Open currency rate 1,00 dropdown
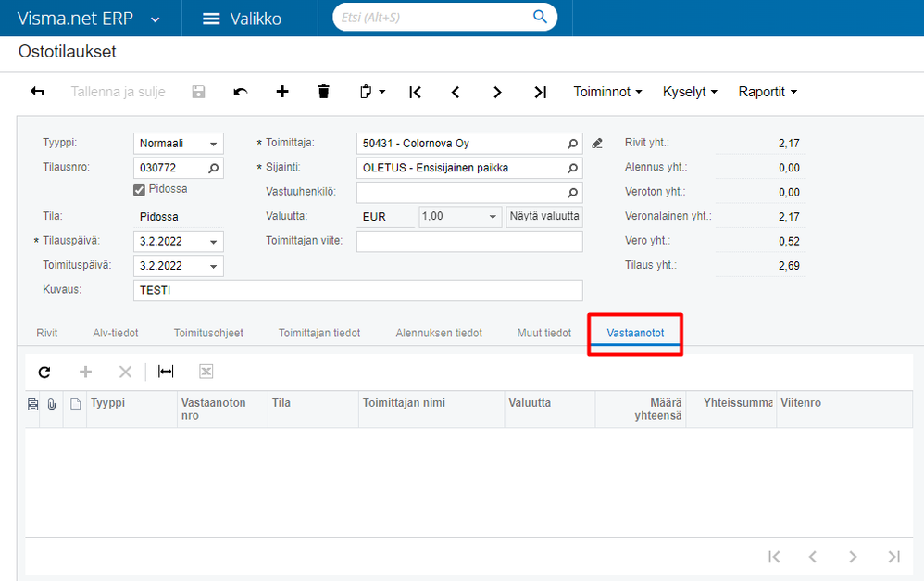The height and width of the screenshot is (581, 924). [493, 217]
